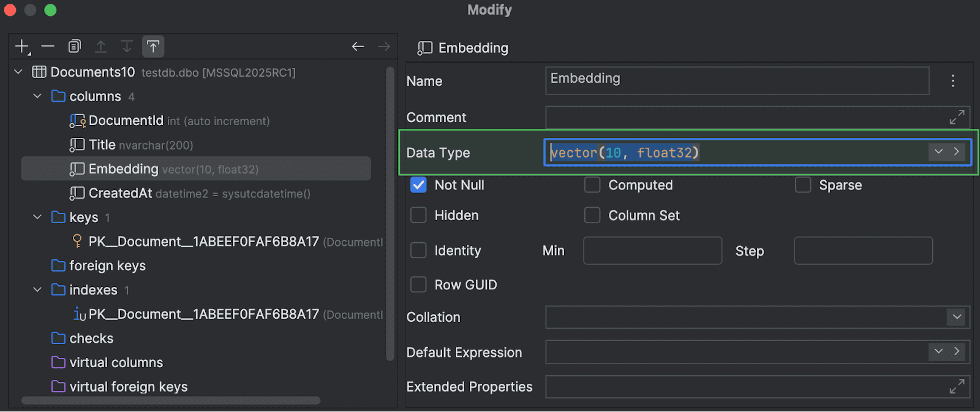Enable the Identity checkbox
The width and height of the screenshot is (980, 412).
click(418, 251)
